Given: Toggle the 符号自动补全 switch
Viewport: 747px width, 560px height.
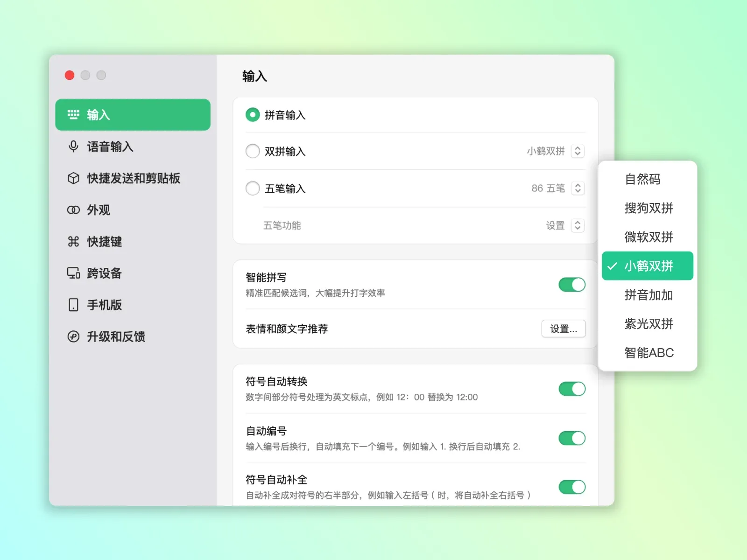Looking at the screenshot, I should (572, 487).
